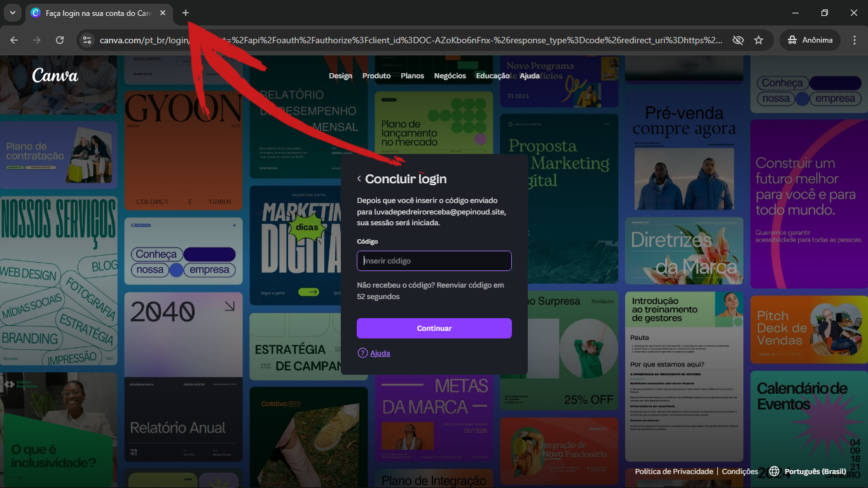Go back using the arrow beside Concluir login
Image resolution: width=868 pixels, height=488 pixels.
(359, 179)
